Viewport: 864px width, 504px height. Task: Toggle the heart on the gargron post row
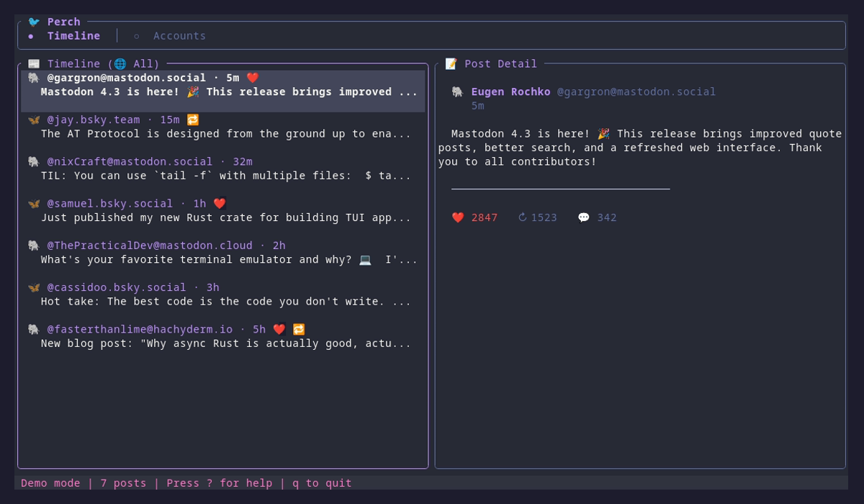tap(252, 78)
